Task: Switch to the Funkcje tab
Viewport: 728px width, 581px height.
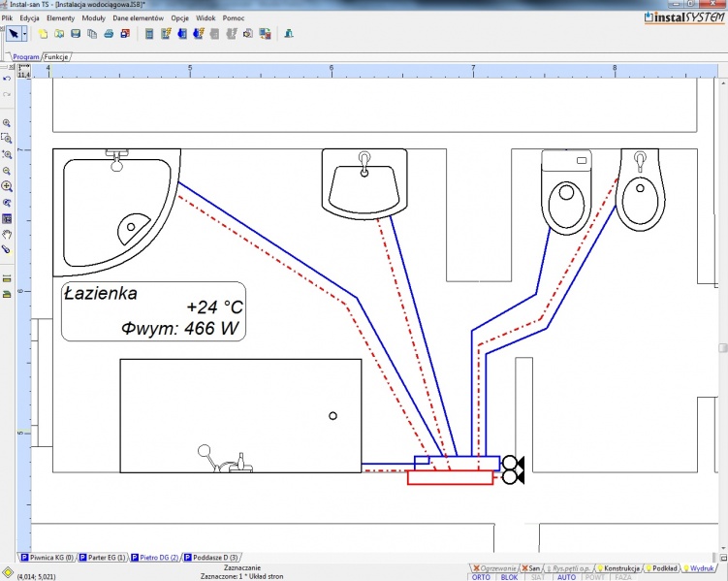Action: pos(56,57)
